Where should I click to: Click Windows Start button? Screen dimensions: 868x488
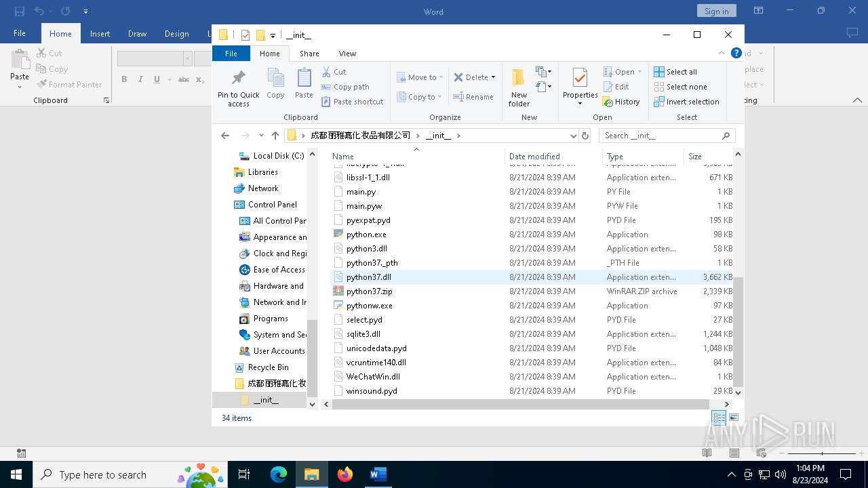tap(16, 474)
